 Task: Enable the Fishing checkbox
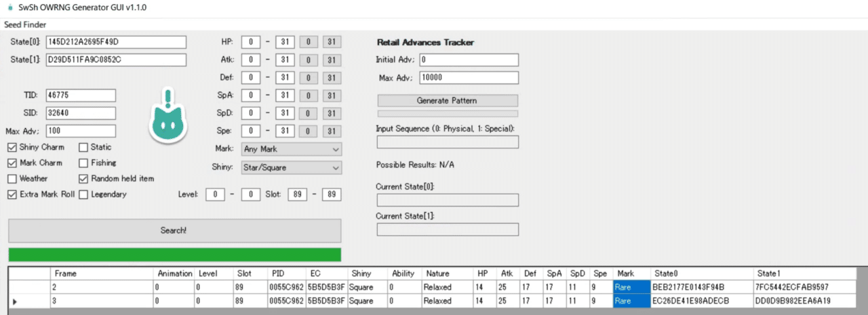pyautogui.click(x=83, y=163)
